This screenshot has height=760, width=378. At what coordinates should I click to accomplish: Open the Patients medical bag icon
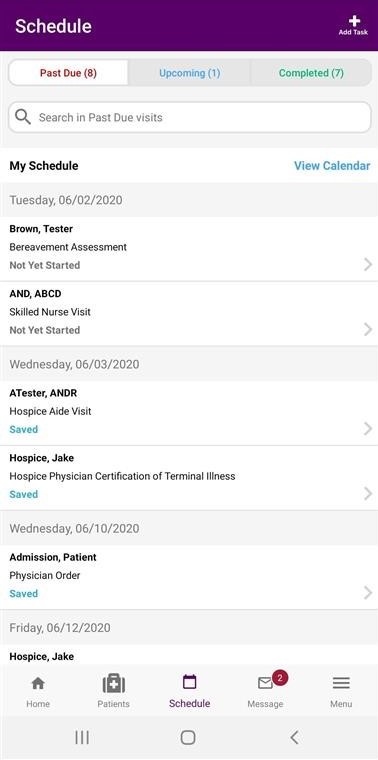pos(114,683)
